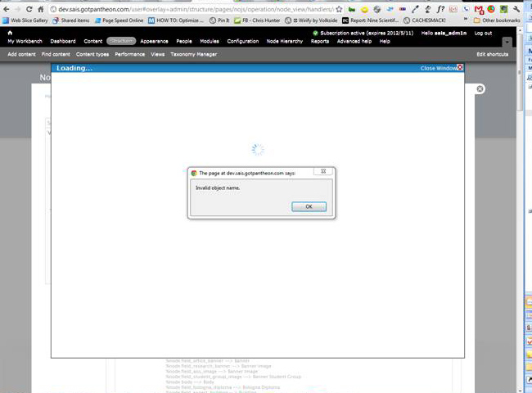532x393 pixels.
Task: Click the Hello sais_admin account link
Action: (x=444, y=33)
